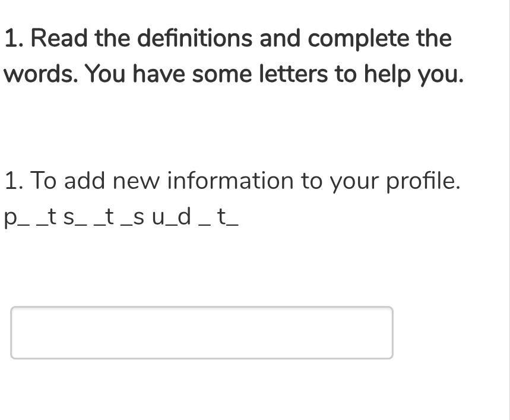The width and height of the screenshot is (510, 420).
Task: Click the number '1.' before 'To add new'
Action: coord(14,181)
